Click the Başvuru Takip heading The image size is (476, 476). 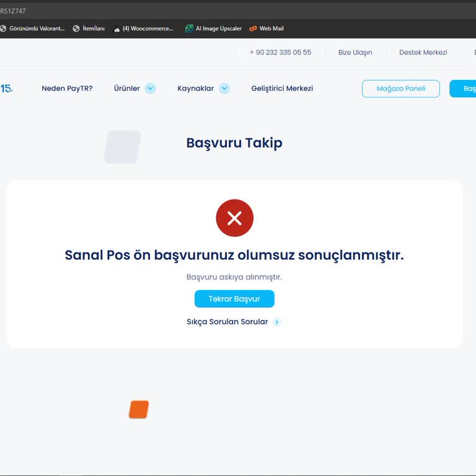[234, 143]
